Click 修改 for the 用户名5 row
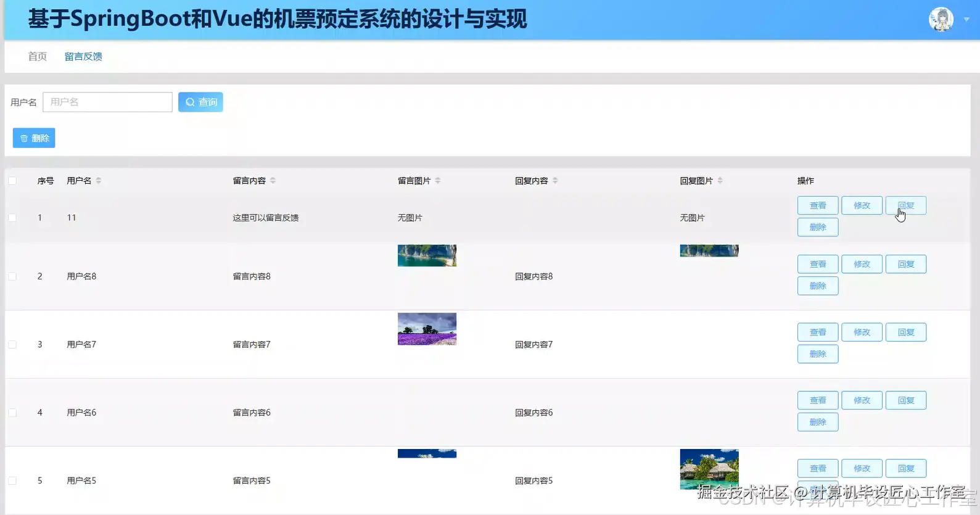Screen dimensions: 980x515 [x=862, y=468]
